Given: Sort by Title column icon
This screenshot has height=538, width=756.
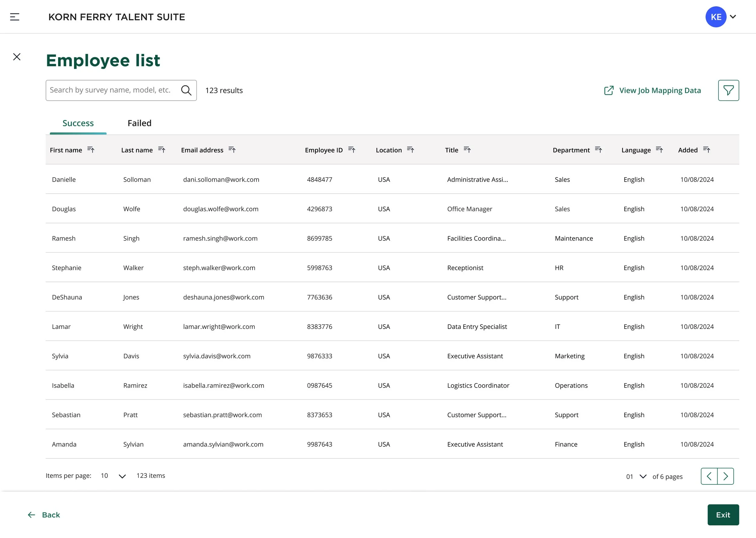Looking at the screenshot, I should (467, 150).
